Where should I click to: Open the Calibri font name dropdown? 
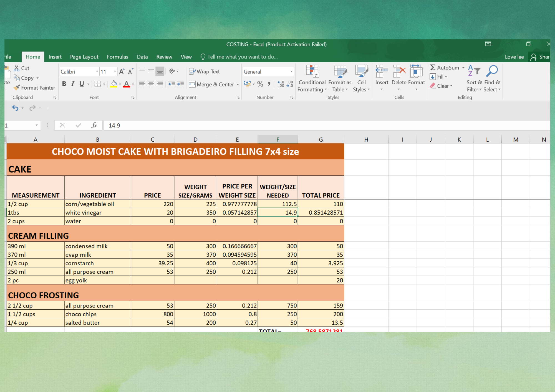97,72
